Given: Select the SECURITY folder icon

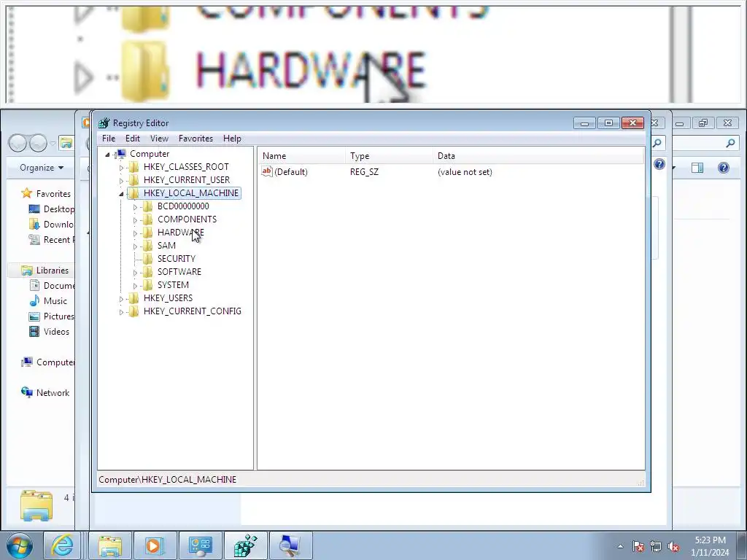Looking at the screenshot, I should click(x=147, y=258).
